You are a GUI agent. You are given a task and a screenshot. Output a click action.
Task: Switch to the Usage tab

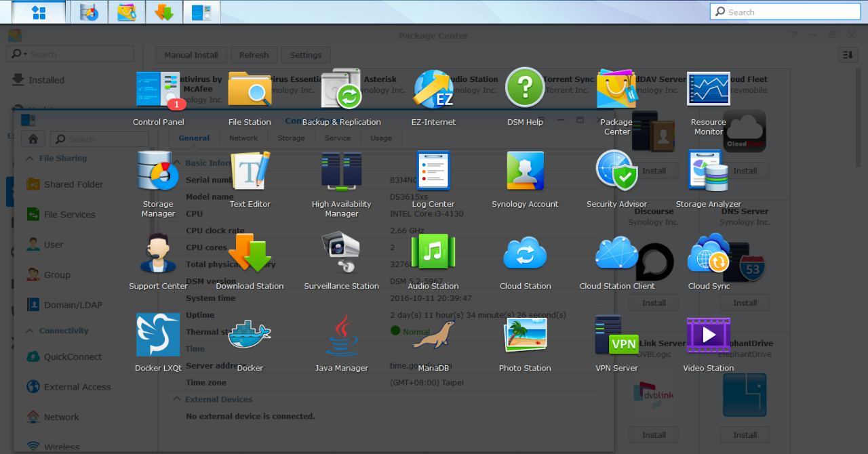tap(381, 138)
